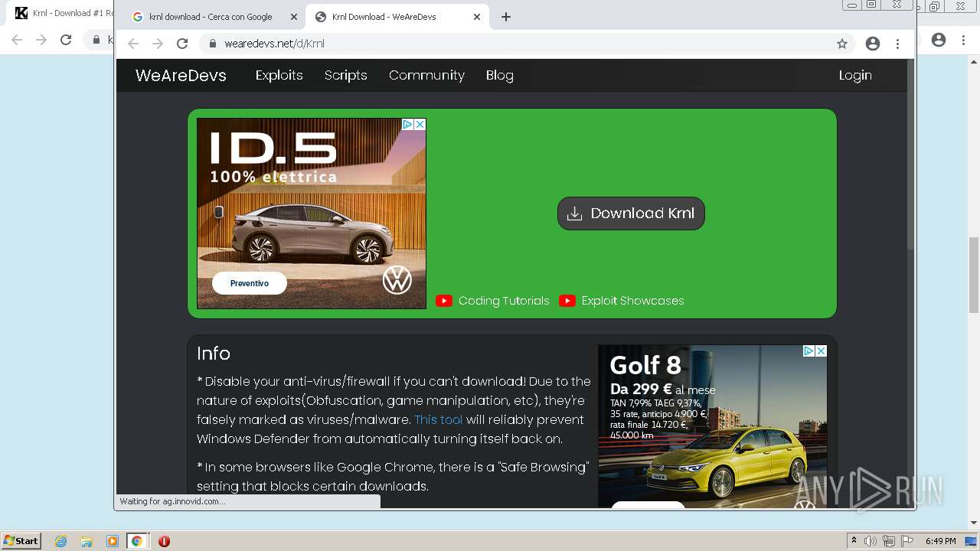The width and height of the screenshot is (980, 551).
Task: Close the 'krnl download - Cerca con Google' tab
Action: [293, 17]
